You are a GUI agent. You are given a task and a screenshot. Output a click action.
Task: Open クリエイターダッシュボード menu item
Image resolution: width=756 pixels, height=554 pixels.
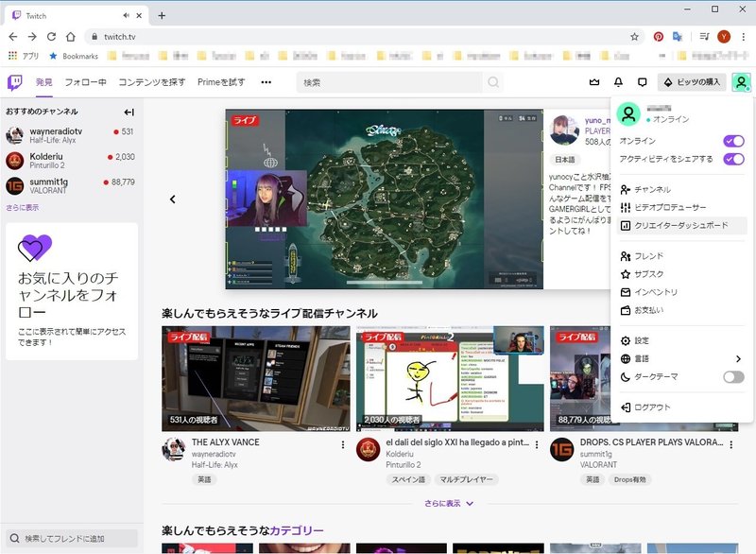point(681,225)
